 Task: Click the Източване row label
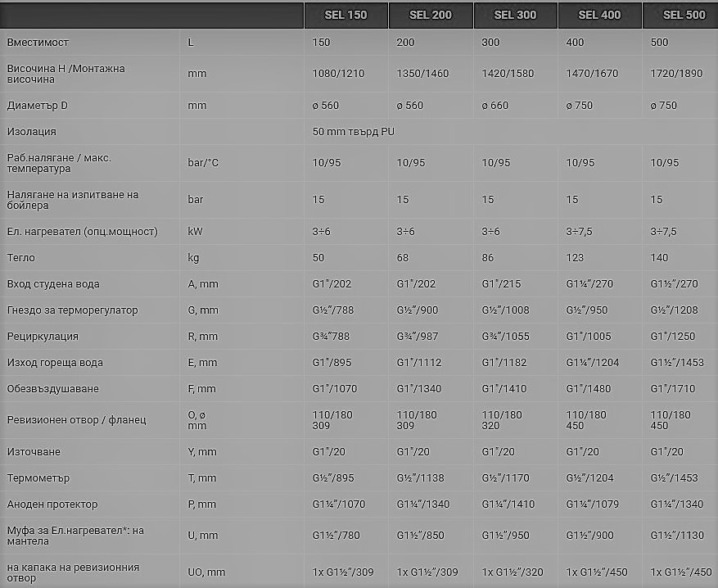[34, 452]
